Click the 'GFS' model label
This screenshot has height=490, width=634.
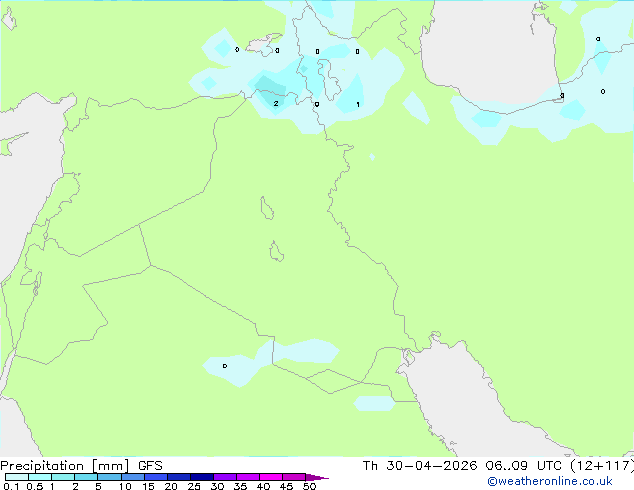click(150, 466)
